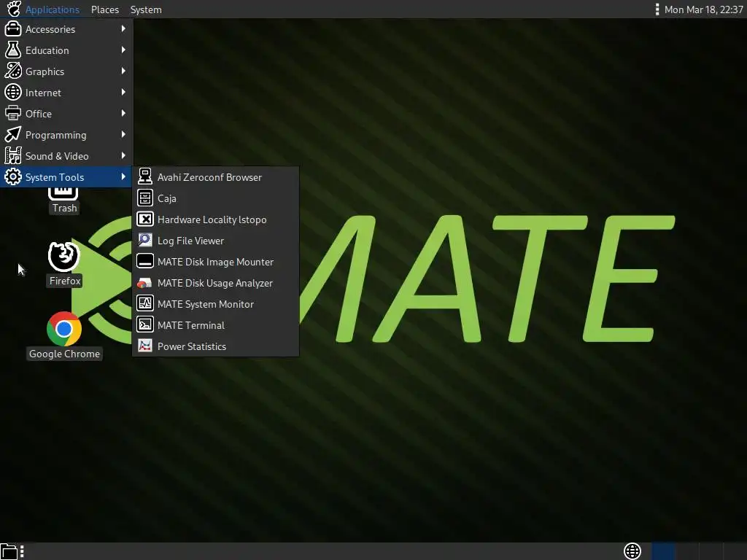The image size is (747, 560).
Task: Expand the Accessories submenu arrow
Action: click(x=123, y=28)
